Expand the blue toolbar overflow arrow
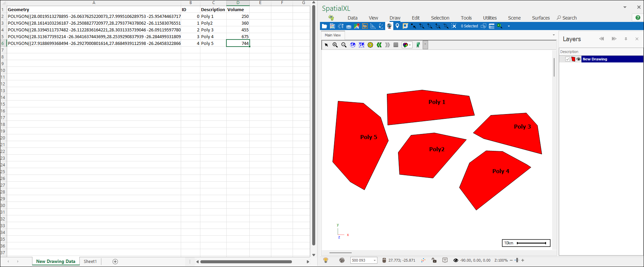 tap(509, 26)
